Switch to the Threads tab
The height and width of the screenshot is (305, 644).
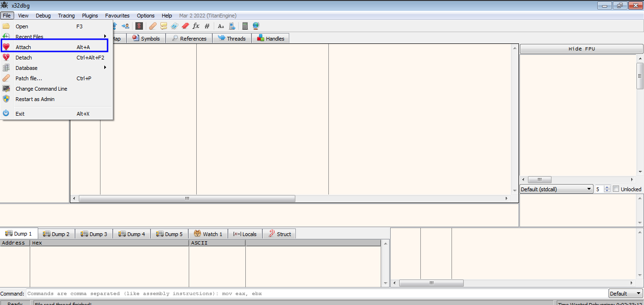(232, 39)
